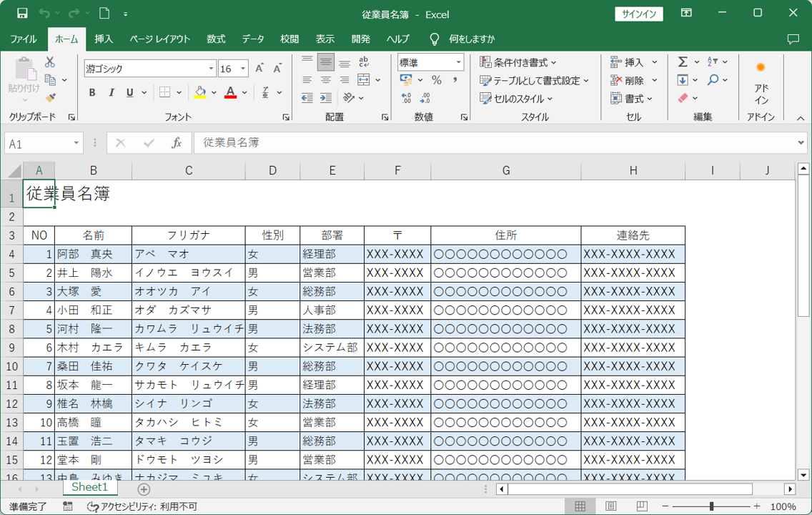The width and height of the screenshot is (812, 515).
Task: Click the Percent Style icon
Action: pos(436,80)
